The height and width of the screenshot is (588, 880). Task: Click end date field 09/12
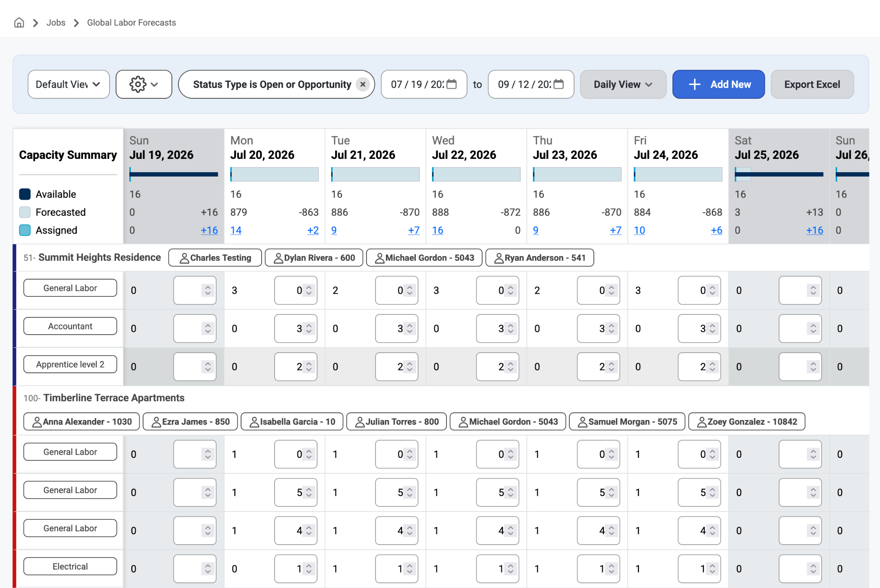[x=531, y=84]
